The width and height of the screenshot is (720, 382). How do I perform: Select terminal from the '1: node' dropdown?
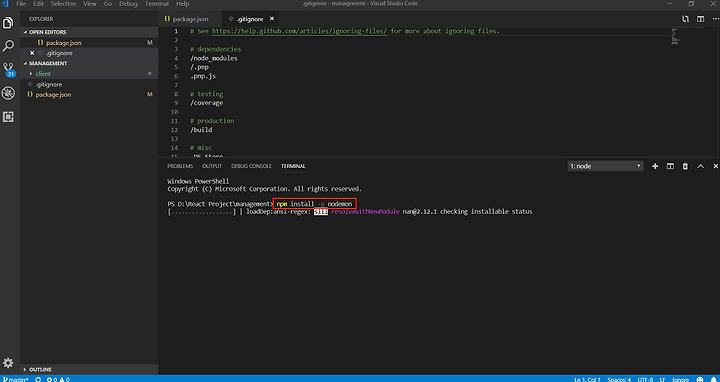(605, 166)
